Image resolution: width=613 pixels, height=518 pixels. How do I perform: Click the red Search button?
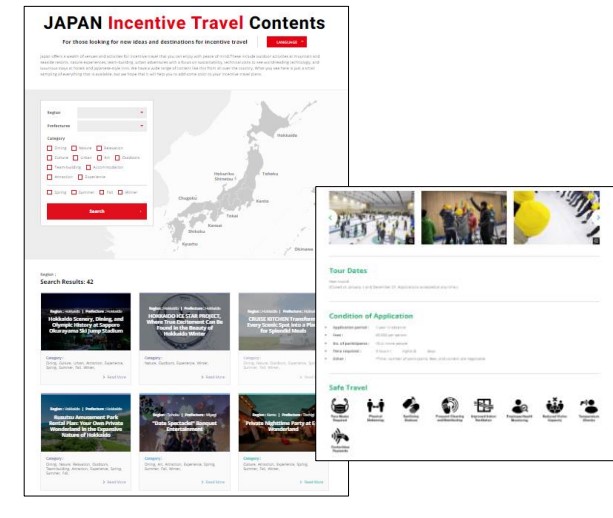tap(97, 211)
